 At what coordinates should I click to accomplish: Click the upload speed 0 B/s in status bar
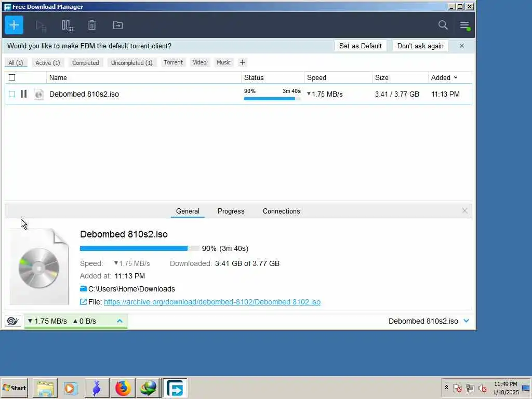[x=85, y=321]
